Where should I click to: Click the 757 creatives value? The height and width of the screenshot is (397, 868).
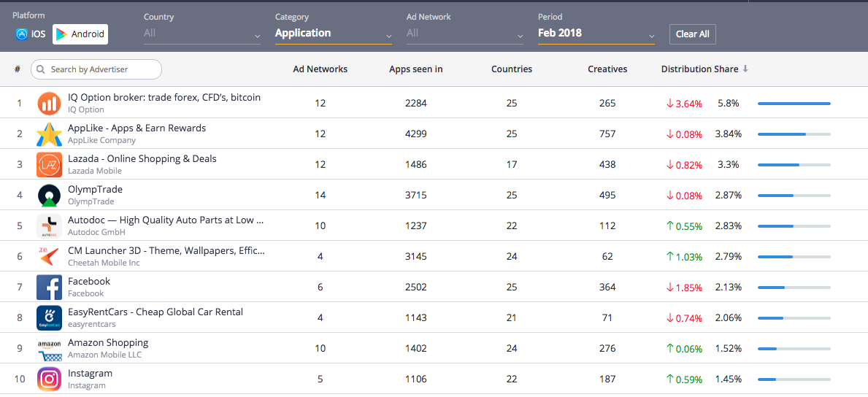tap(607, 134)
